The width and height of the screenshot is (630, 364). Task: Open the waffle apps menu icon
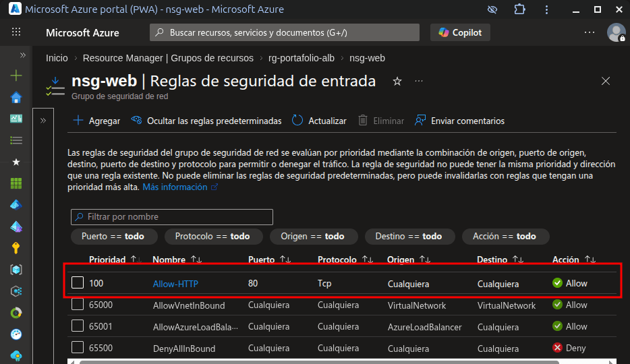(x=16, y=32)
